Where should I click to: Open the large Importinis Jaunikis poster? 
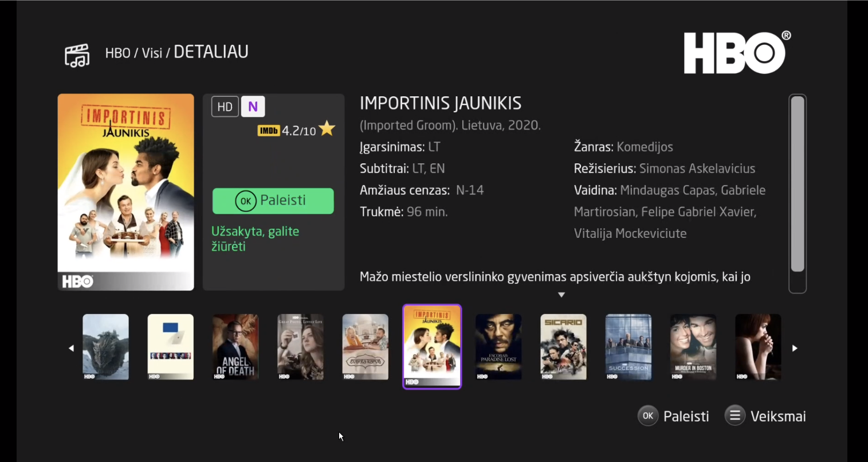(x=126, y=192)
